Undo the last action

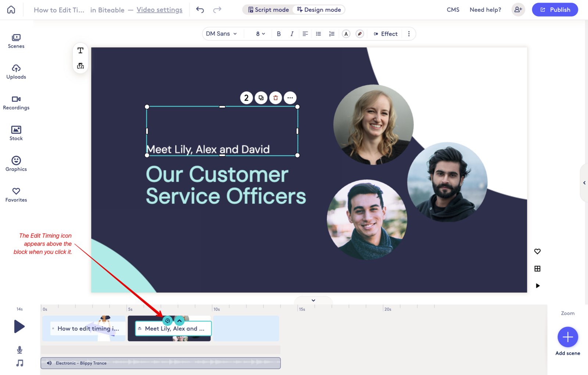click(x=200, y=10)
